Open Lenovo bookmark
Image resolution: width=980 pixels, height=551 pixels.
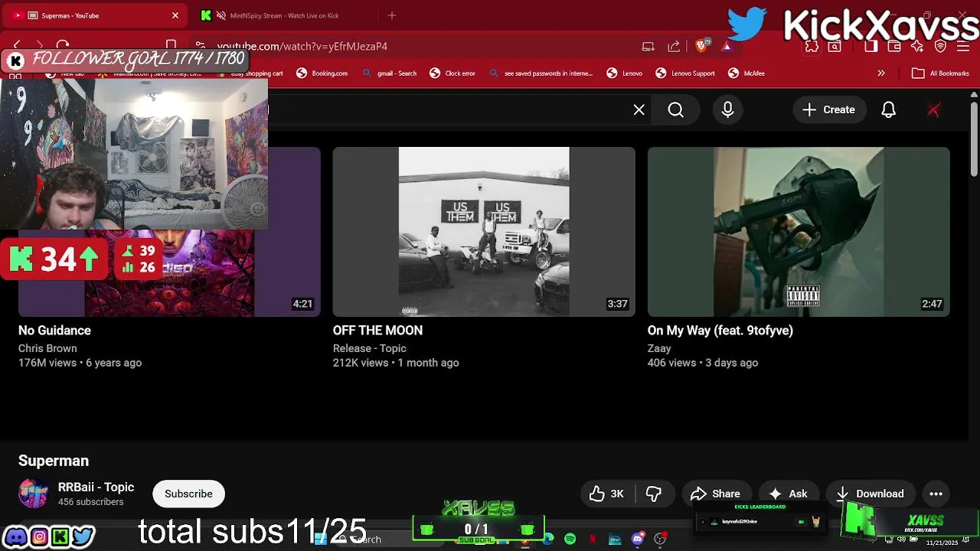(x=625, y=73)
